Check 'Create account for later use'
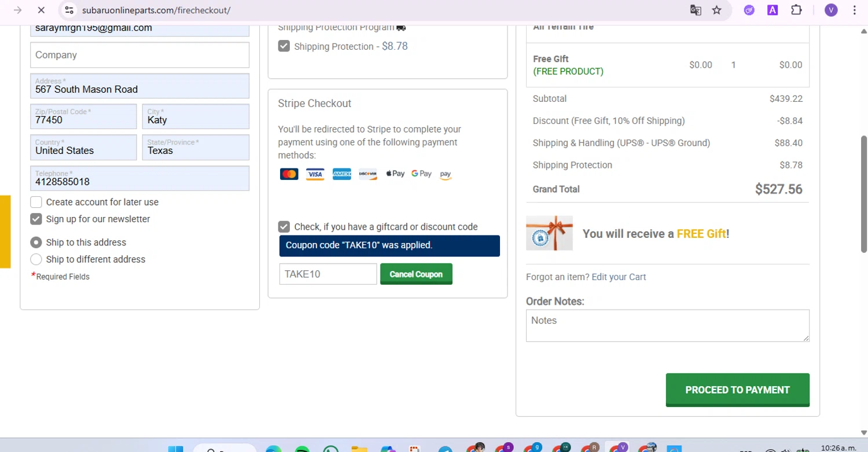 point(36,202)
